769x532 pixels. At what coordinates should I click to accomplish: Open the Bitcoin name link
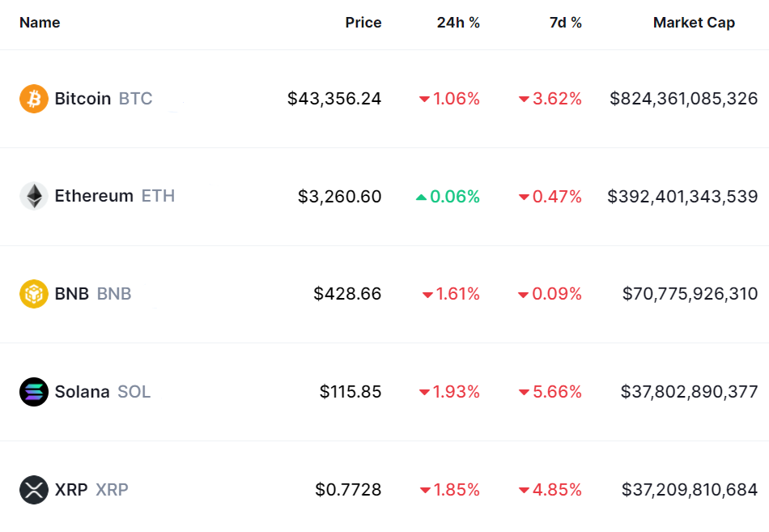point(83,99)
